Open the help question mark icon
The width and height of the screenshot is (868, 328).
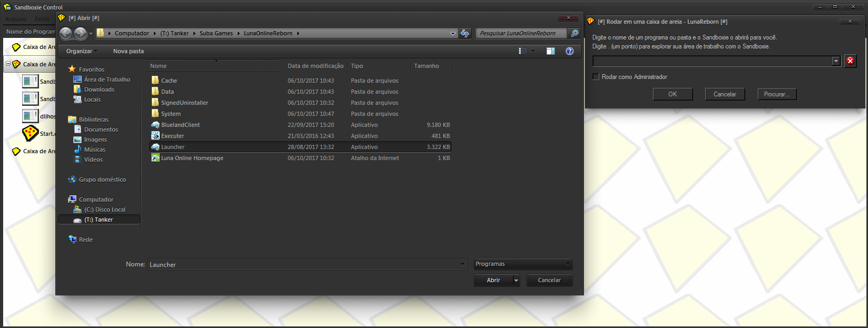point(569,51)
